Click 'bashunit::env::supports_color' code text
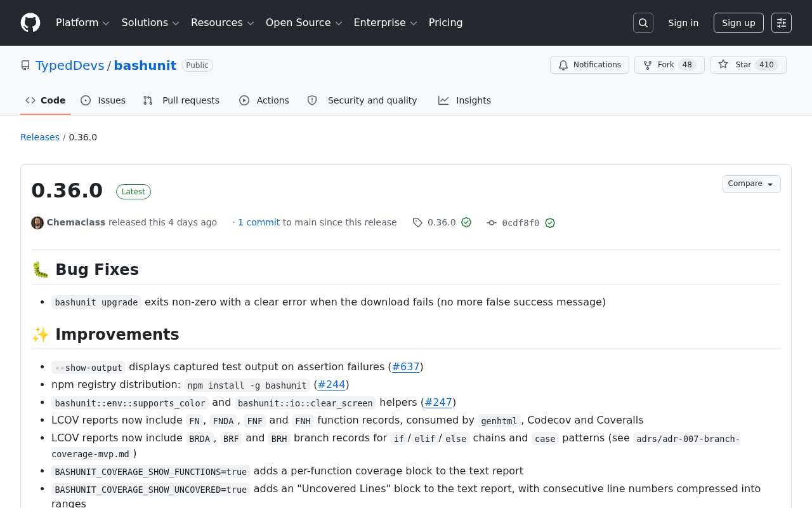 [130, 403]
